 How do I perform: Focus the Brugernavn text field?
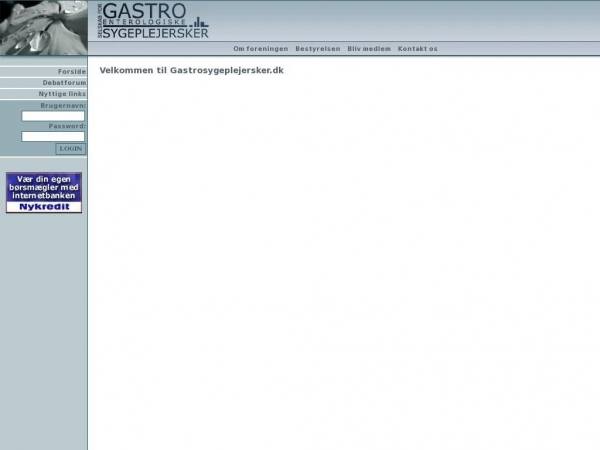(x=53, y=116)
